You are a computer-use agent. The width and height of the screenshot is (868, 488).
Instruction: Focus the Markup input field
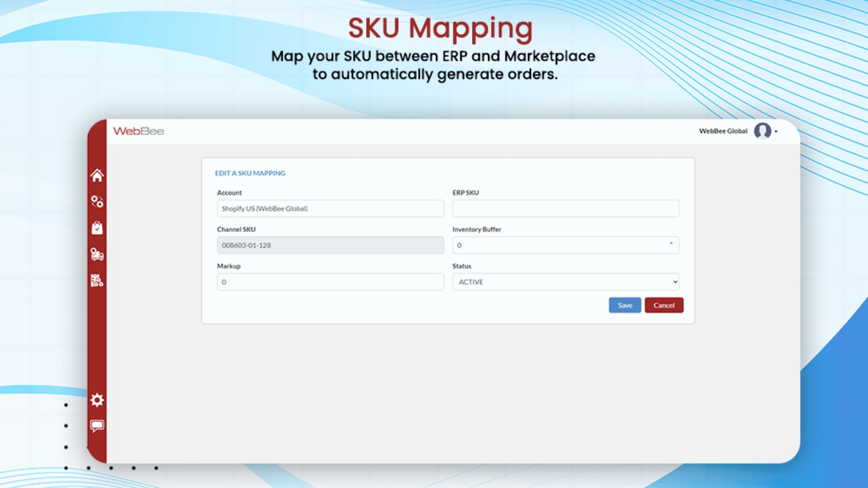coord(330,282)
